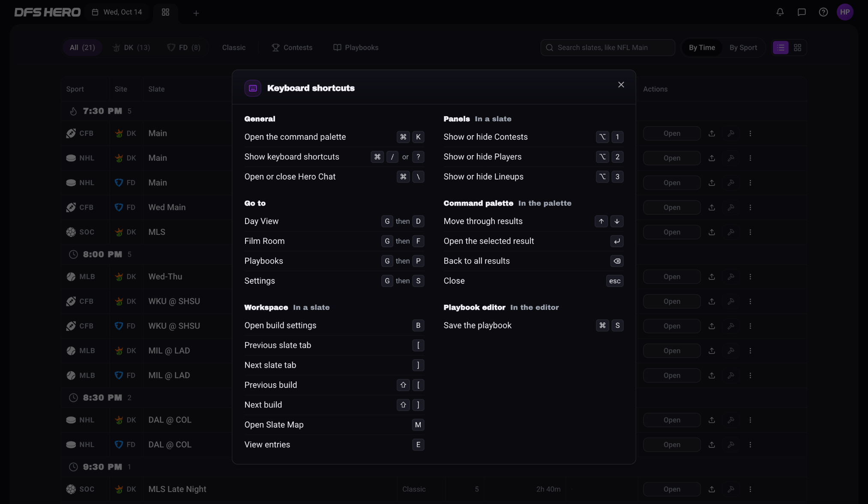
Task: Click pin icon on DK MIL @ LAD row
Action: (731, 351)
